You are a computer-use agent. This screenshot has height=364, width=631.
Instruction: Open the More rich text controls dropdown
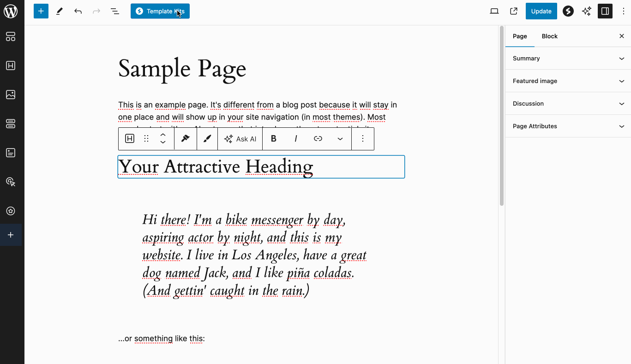tap(340, 139)
